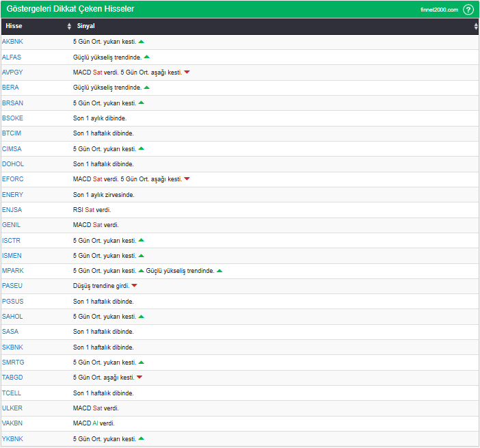This screenshot has width=480, height=448.
Task: Click red down arrow in AVPGY row
Action: [x=187, y=73]
